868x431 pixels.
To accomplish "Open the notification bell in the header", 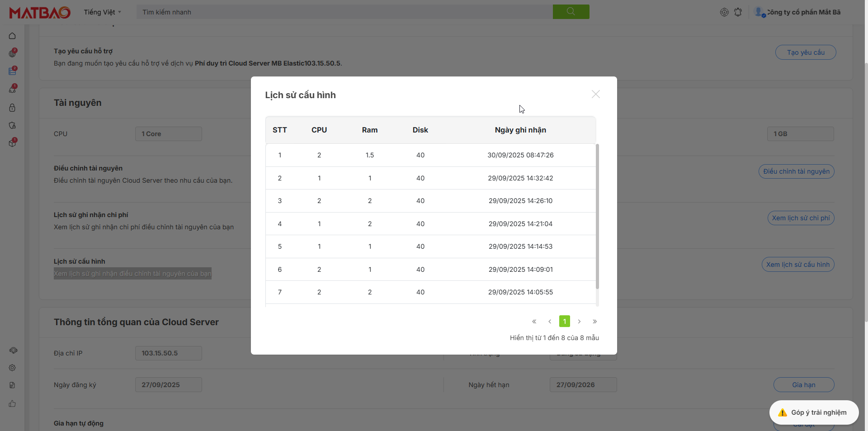I will click(738, 12).
